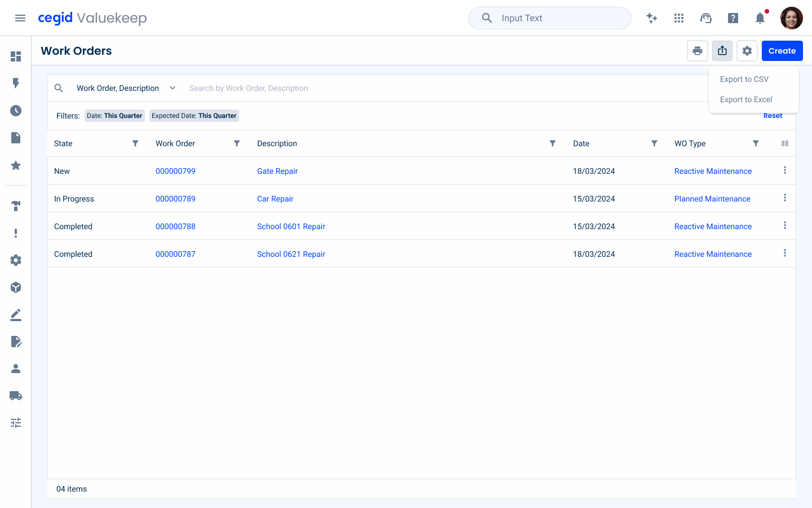Image resolution: width=812 pixels, height=508 pixels.
Task: Open the WO Type column filter
Action: click(756, 143)
